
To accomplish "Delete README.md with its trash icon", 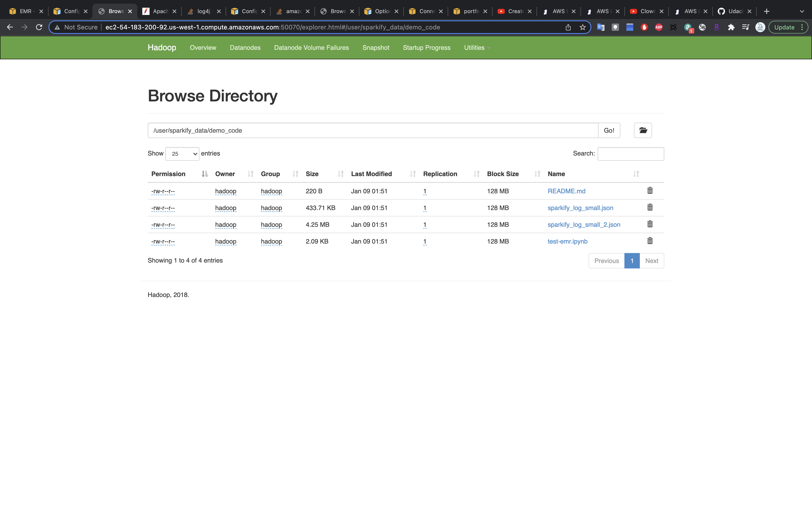I will coord(650,191).
